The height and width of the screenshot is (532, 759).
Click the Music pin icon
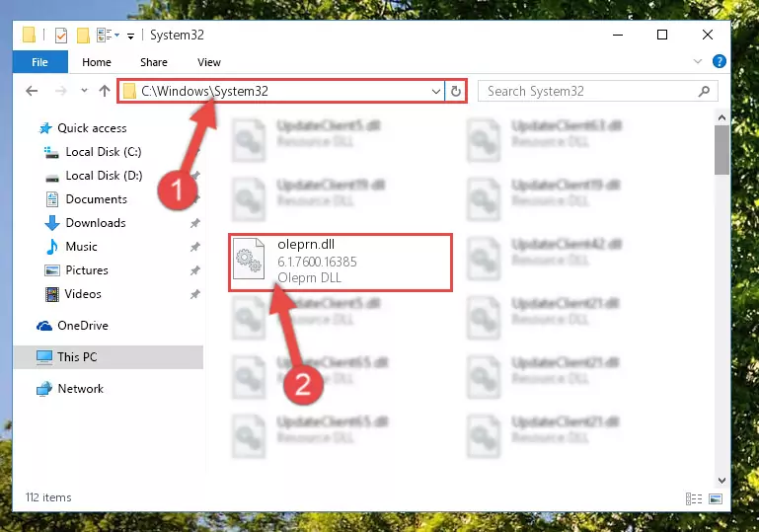tap(194, 247)
